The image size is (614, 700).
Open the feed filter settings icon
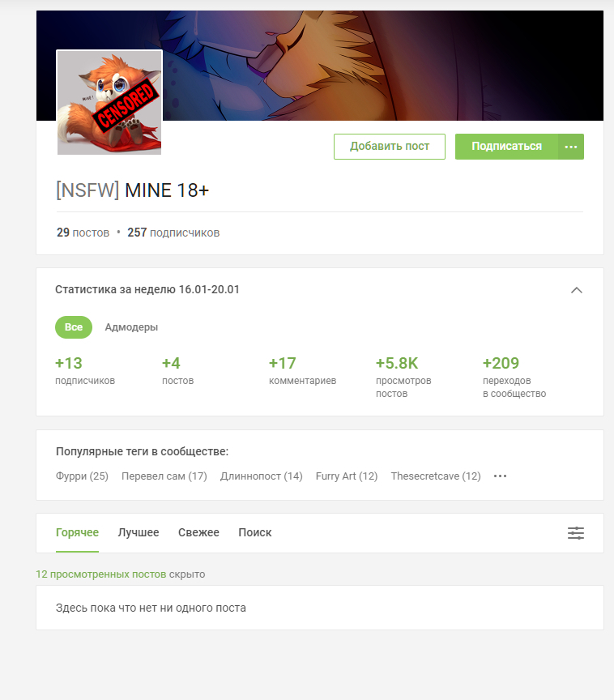point(576,533)
